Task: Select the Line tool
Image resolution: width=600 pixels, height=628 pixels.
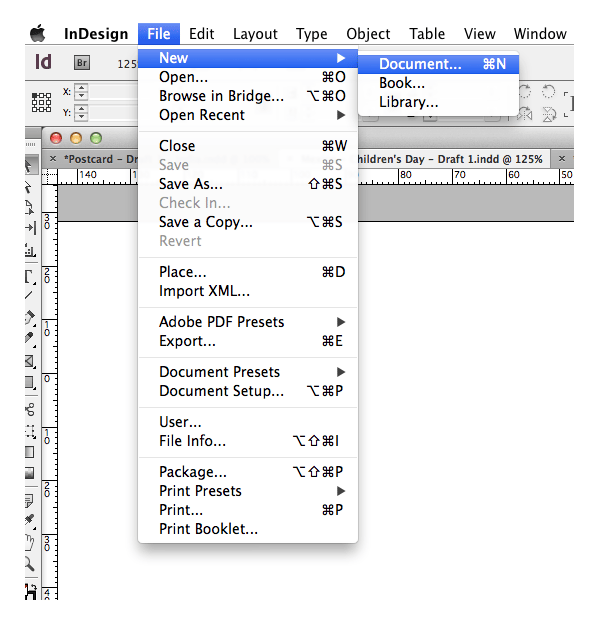Action: click(x=29, y=296)
